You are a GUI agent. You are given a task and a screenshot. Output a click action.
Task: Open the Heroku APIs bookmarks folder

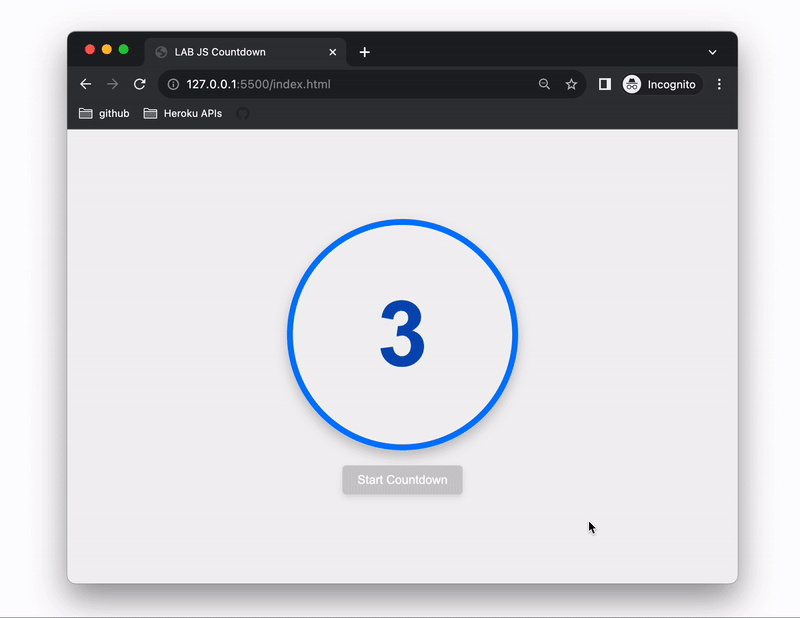coord(183,113)
